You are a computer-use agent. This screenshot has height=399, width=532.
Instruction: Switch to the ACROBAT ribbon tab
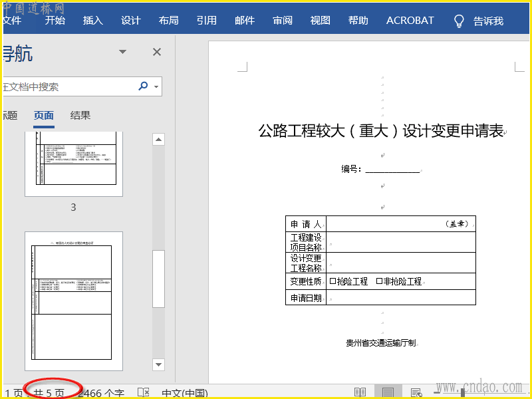tap(410, 21)
